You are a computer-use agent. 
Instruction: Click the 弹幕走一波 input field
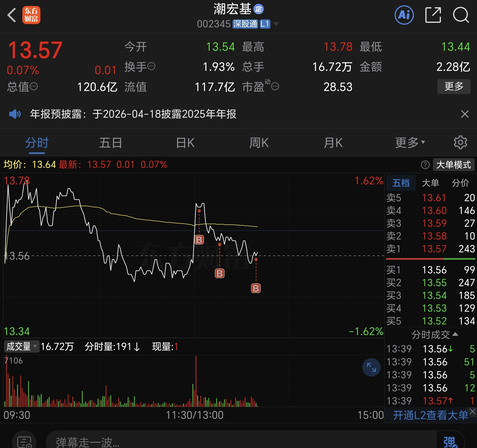(240, 442)
